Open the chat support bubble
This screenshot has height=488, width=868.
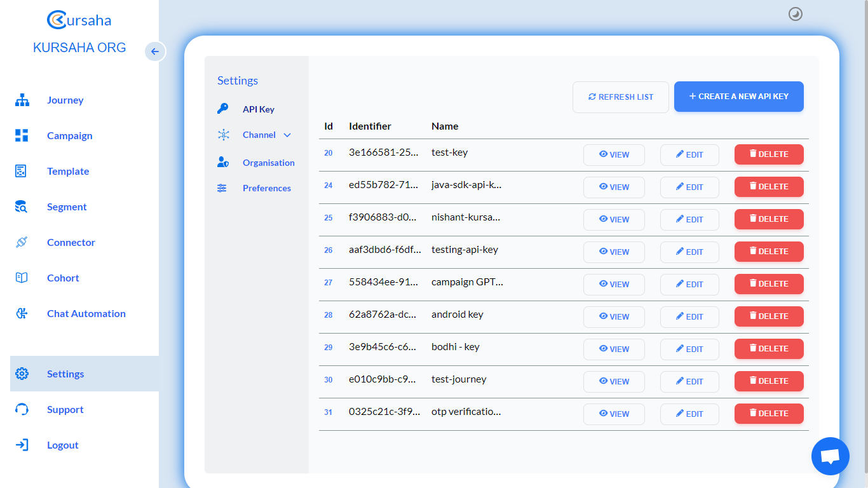[x=831, y=456]
